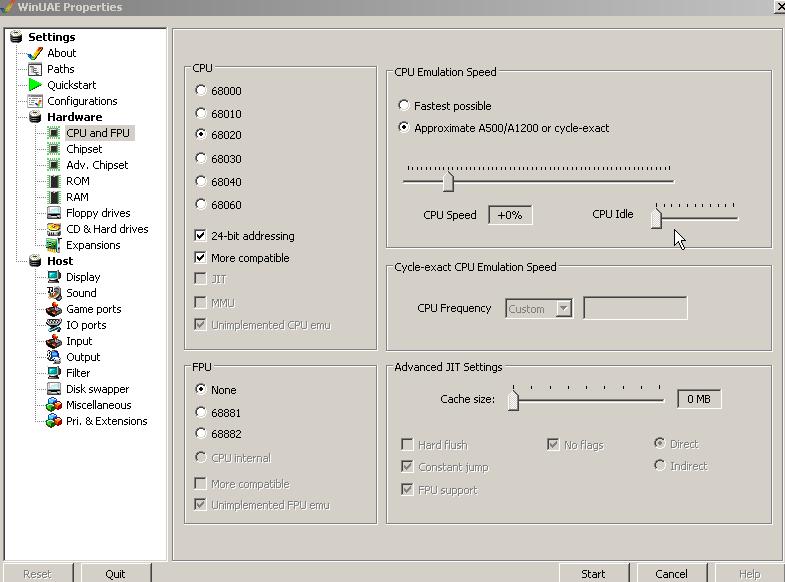Click the Floppy drives icon
The width and height of the screenshot is (785, 582).
[54, 213]
